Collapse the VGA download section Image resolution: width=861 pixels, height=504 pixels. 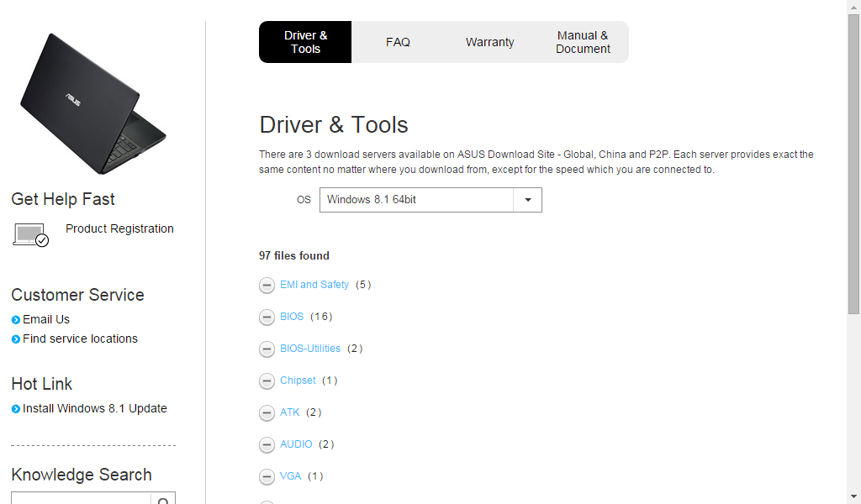coord(267,476)
